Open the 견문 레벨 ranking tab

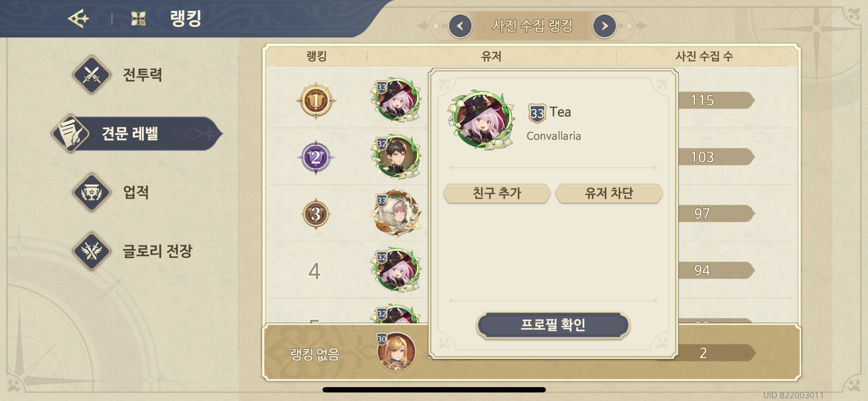pos(138,134)
